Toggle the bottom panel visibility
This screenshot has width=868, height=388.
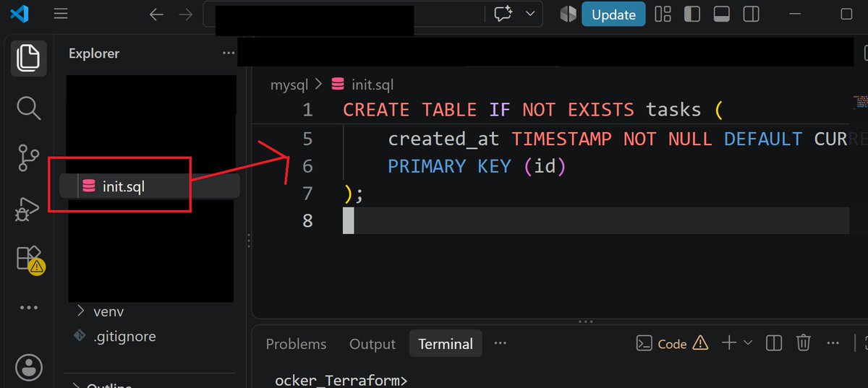pyautogui.click(x=721, y=14)
